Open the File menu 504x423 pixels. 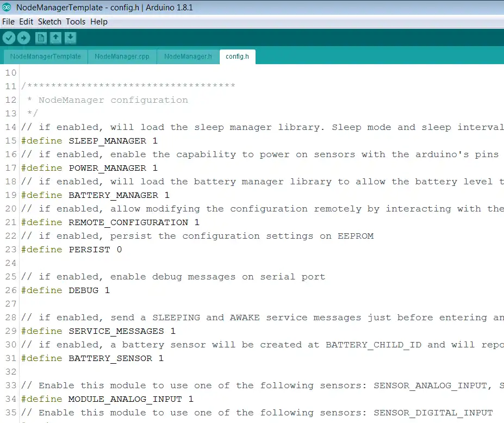click(8, 22)
